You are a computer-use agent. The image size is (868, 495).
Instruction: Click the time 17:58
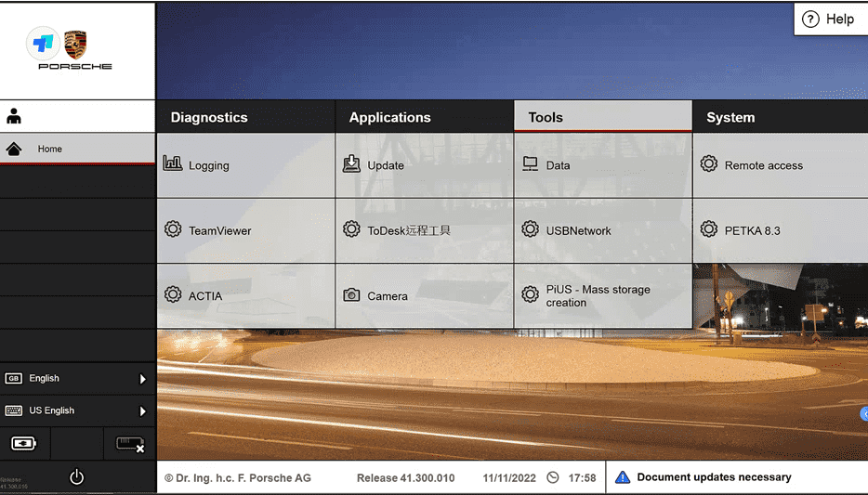(x=583, y=478)
